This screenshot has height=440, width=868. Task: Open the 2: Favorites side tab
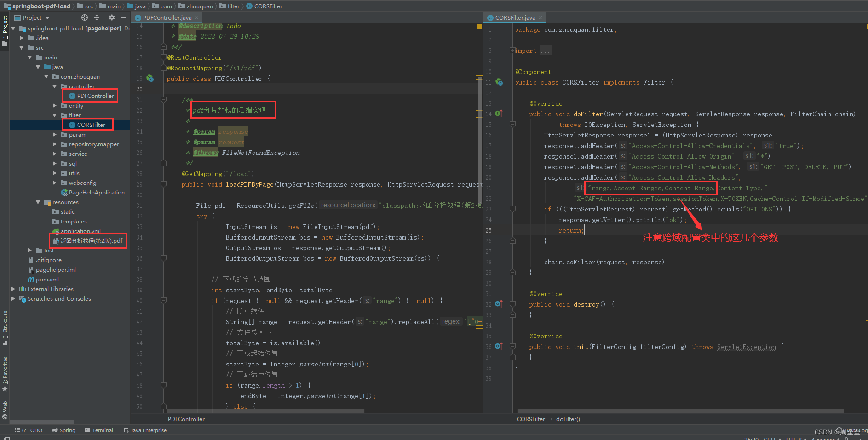coord(5,373)
